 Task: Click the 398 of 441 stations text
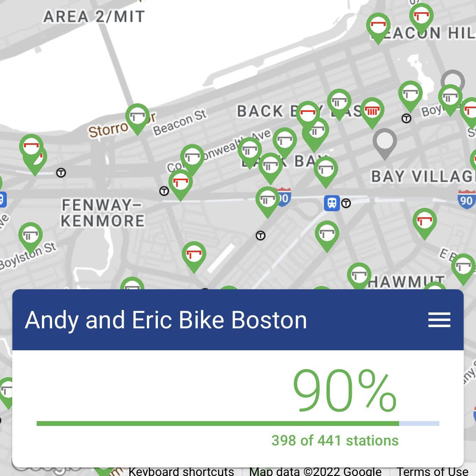[335, 441]
